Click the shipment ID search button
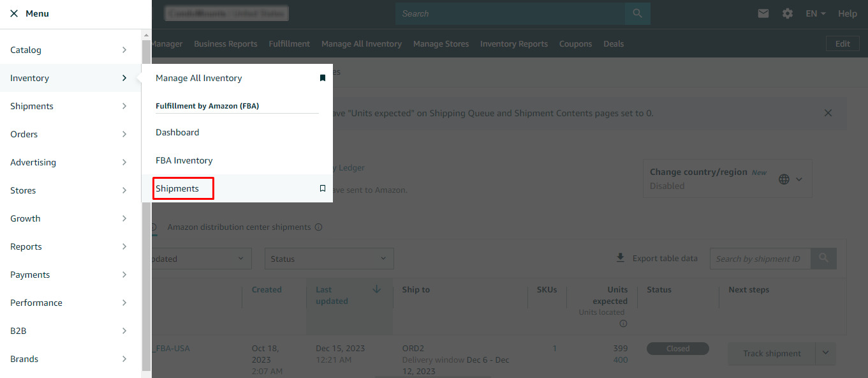 point(823,258)
